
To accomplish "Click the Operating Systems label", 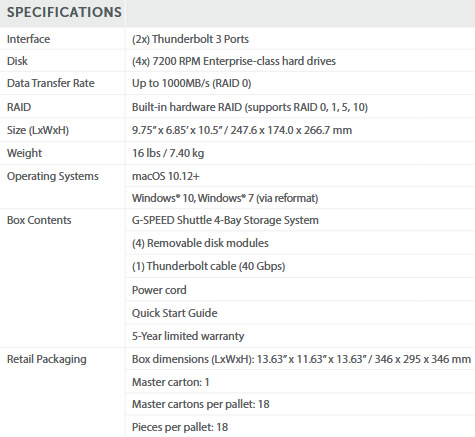I will click(53, 176).
